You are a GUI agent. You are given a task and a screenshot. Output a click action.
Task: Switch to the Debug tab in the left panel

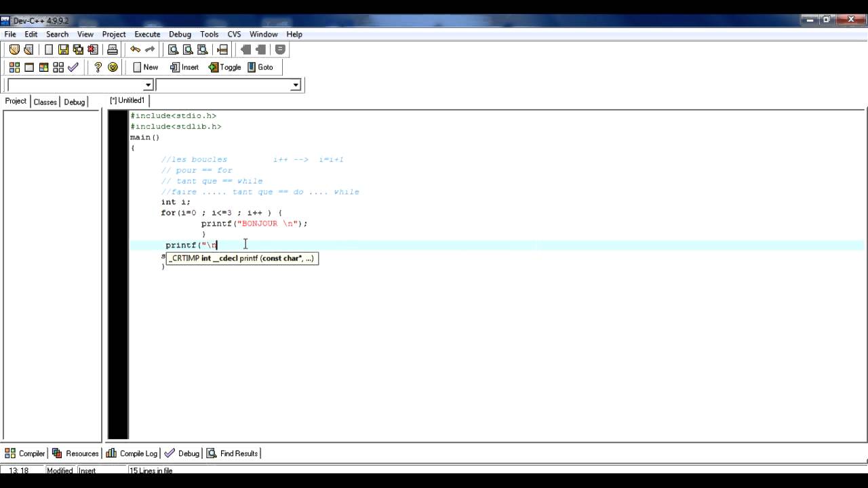[x=75, y=102]
